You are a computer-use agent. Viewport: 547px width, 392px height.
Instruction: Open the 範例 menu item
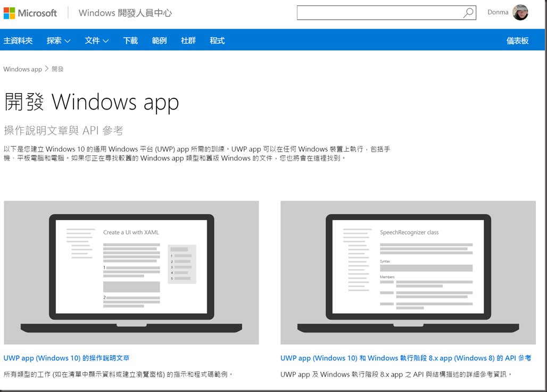[160, 40]
